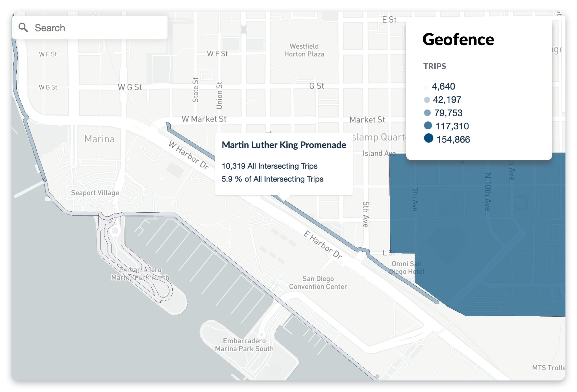Click the Geofence panel title

point(458,40)
